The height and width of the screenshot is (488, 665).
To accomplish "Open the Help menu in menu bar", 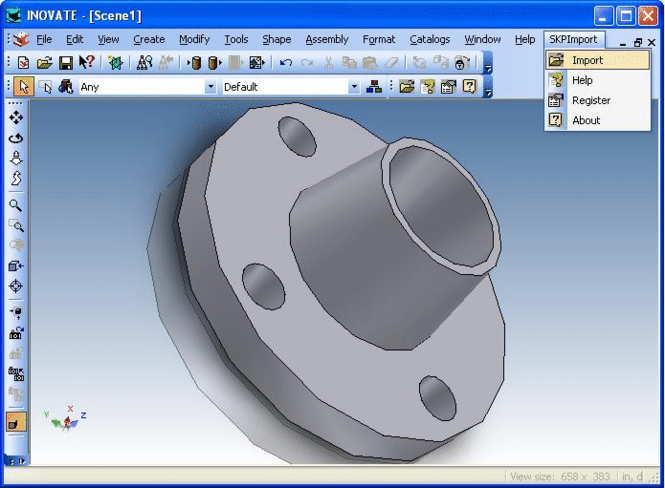I will (x=525, y=39).
